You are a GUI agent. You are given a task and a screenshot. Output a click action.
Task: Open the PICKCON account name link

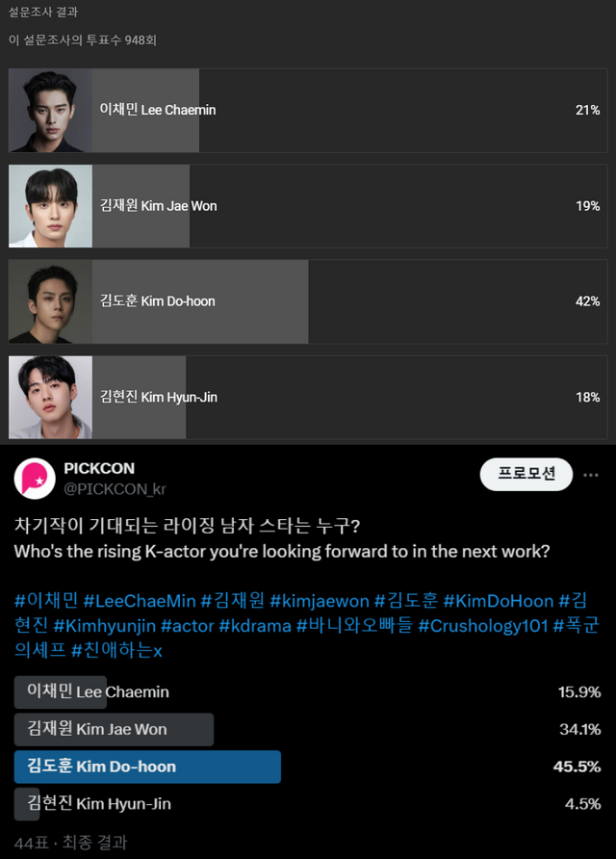[x=101, y=468]
